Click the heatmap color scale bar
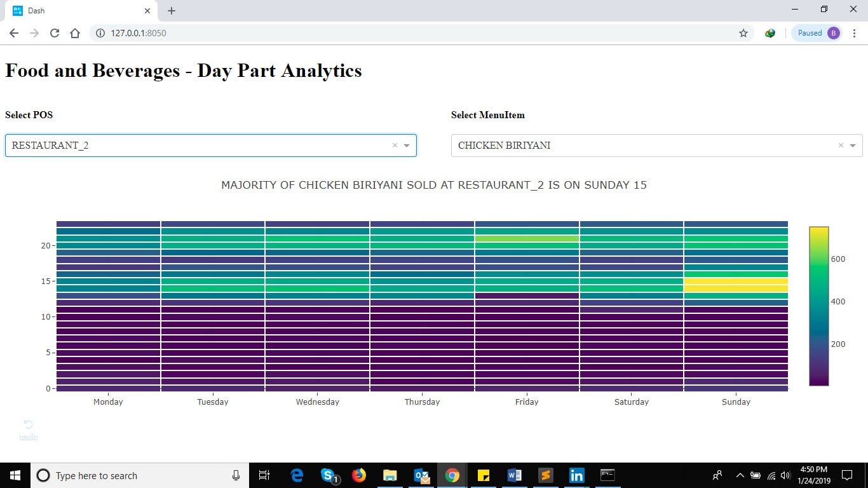The image size is (868, 488). tap(818, 306)
